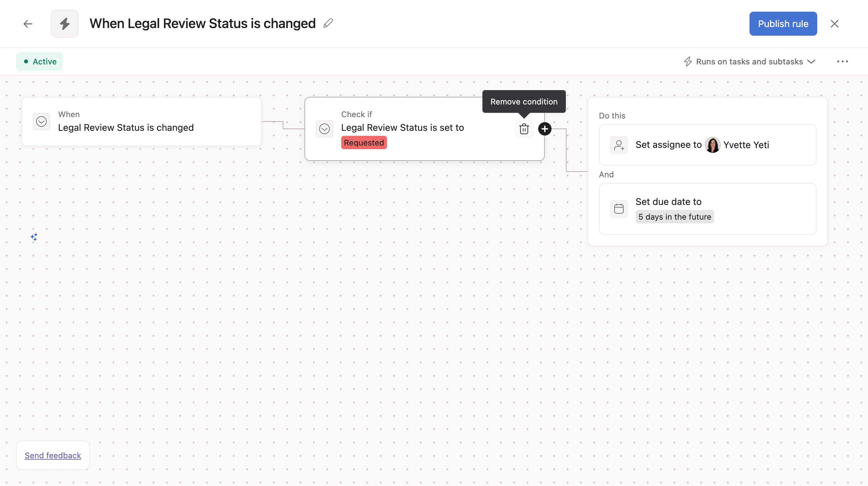Viewport: 868px width, 486px height.
Task: Click the plus icon to add condition
Action: (x=545, y=129)
